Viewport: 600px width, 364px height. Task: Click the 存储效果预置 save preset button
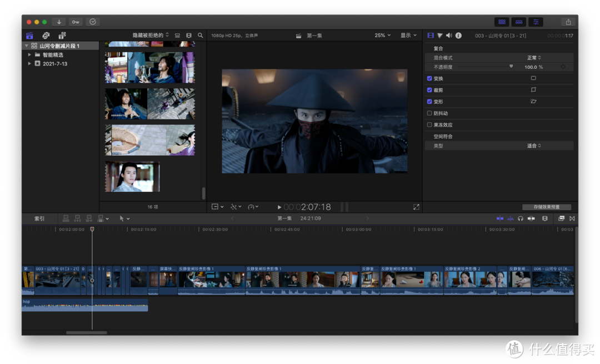pos(547,207)
